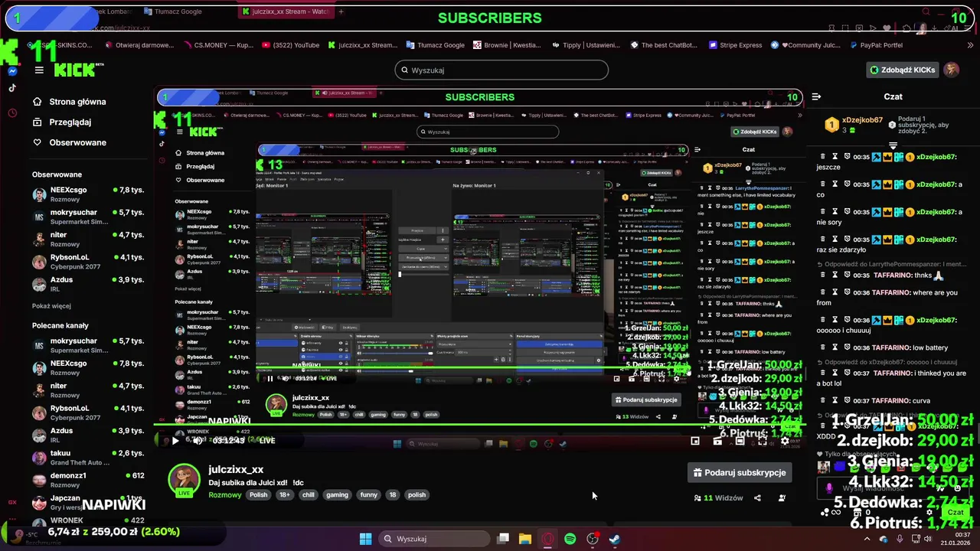
Task: Switch the player to theater mode
Action: coord(740,441)
